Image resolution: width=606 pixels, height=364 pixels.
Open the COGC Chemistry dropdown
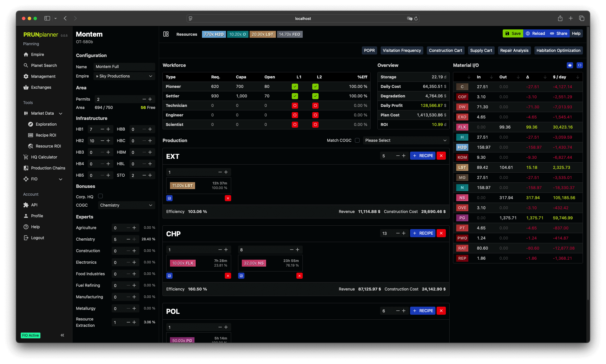(126, 205)
